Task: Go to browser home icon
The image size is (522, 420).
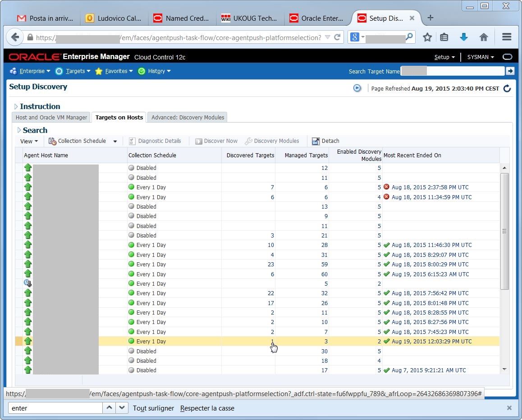Action: coord(484,37)
